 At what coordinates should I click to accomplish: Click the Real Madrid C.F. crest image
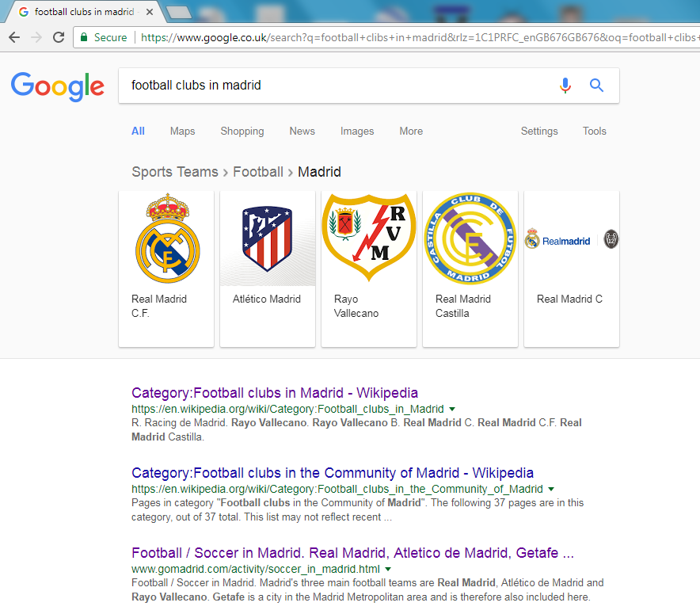pyautogui.click(x=167, y=238)
